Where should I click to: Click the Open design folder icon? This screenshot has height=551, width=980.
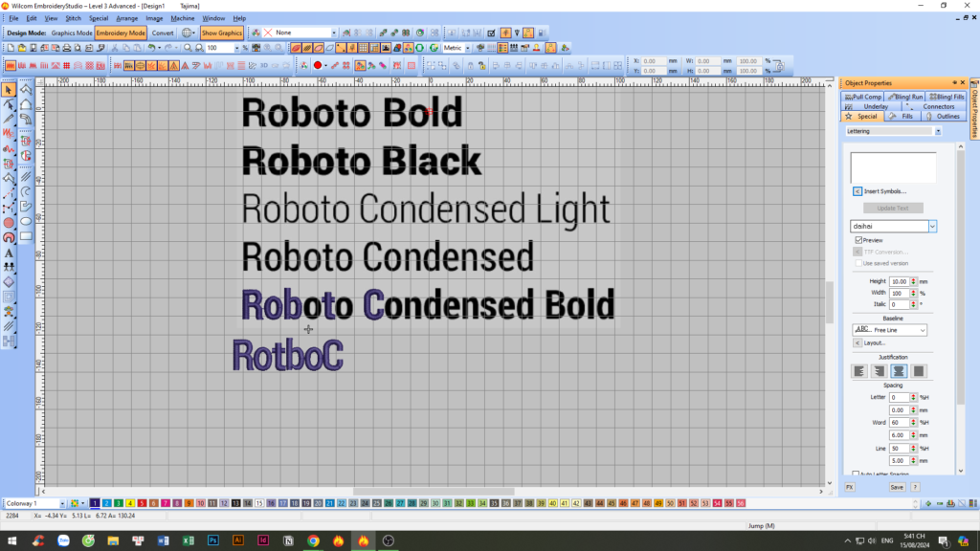coord(22,48)
